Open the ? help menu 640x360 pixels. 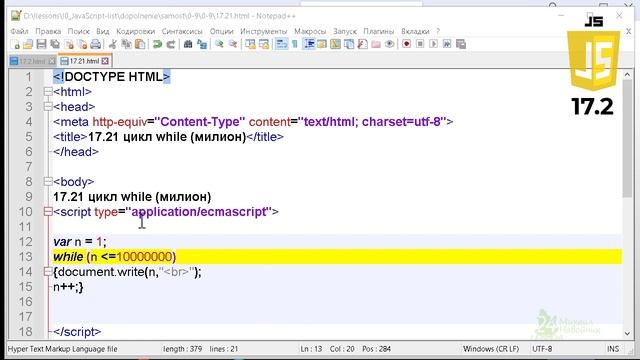click(x=438, y=31)
